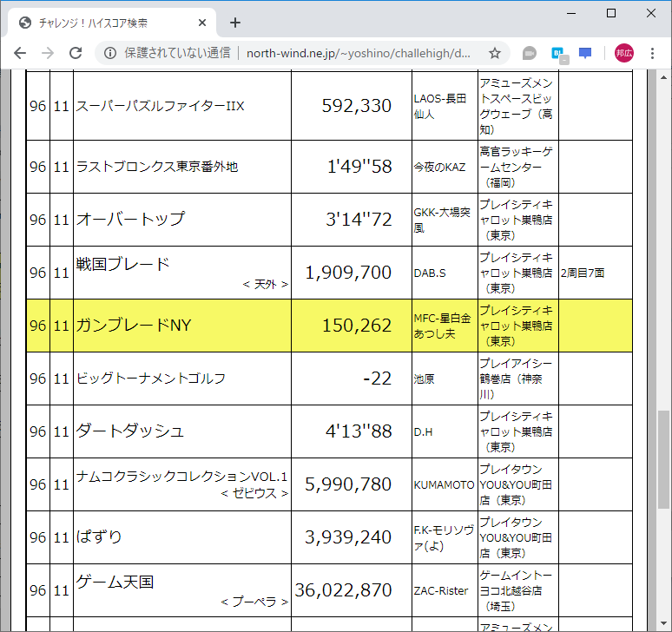672x632 pixels.
Task: Click the title 戦国ブレード
Action: 122,264
